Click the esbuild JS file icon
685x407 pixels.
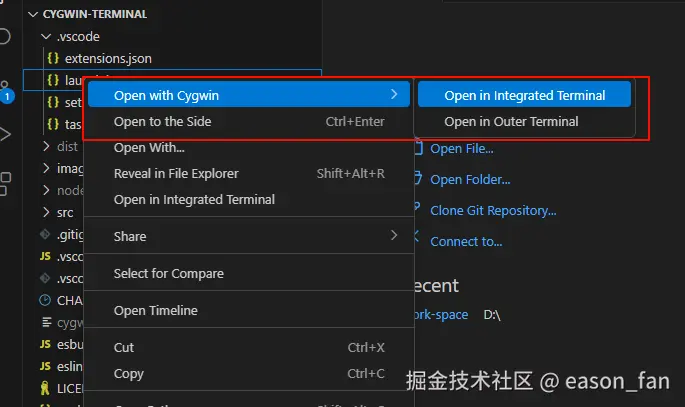point(45,343)
